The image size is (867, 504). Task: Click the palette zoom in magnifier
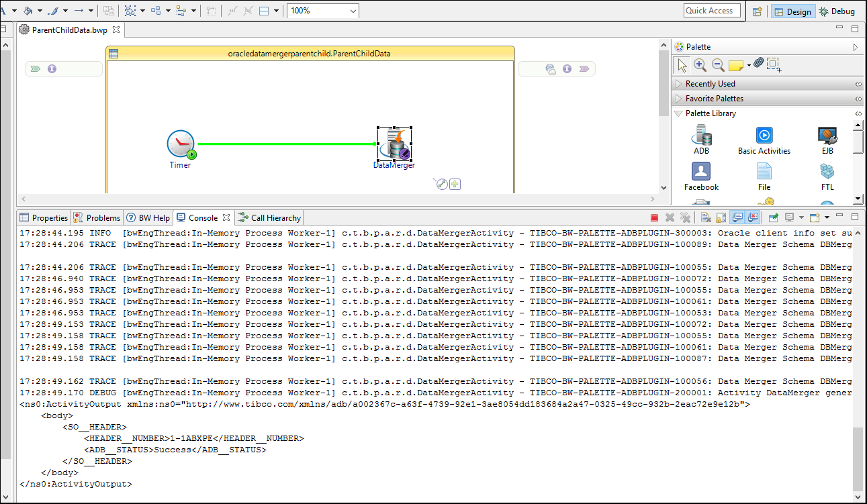click(700, 65)
